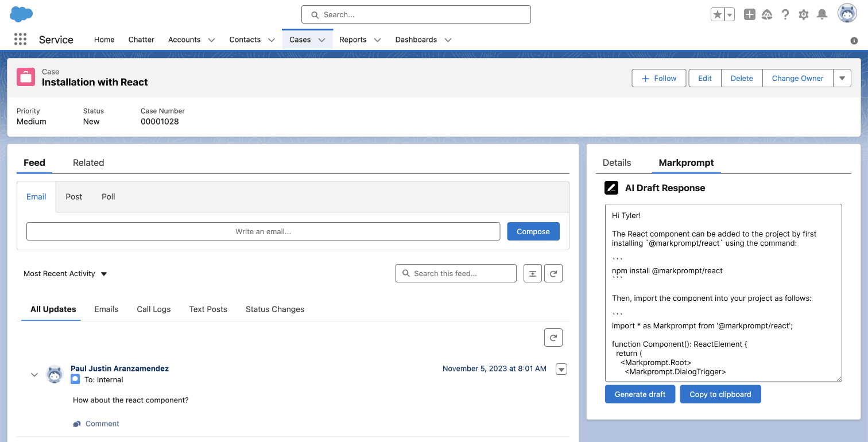Open the Most Recent Activity sort dropdown
868x442 pixels.
pyautogui.click(x=65, y=274)
